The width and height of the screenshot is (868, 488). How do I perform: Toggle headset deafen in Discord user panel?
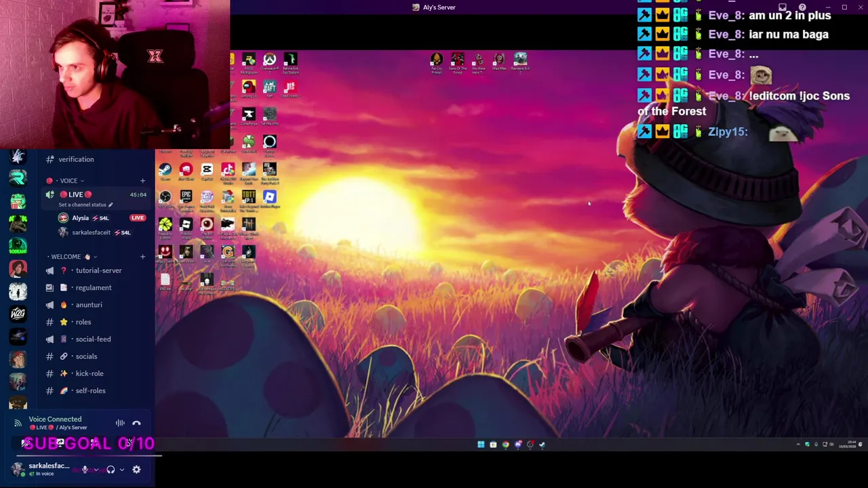coord(111,469)
